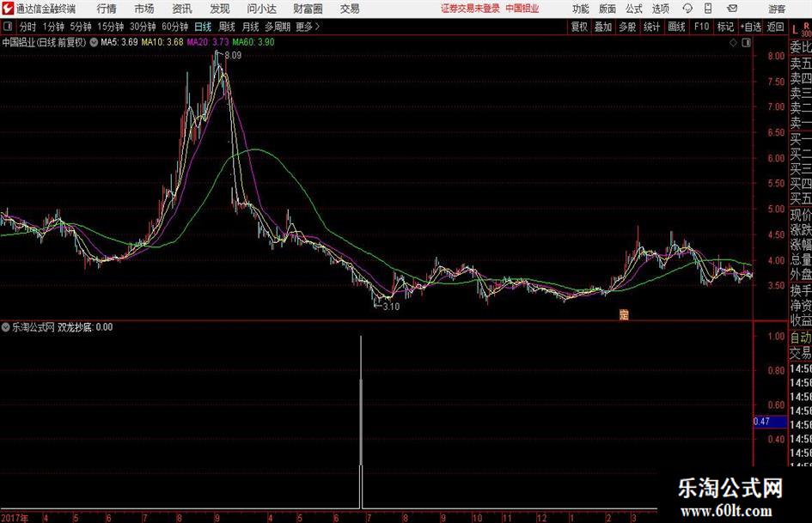Open the mobile phone icon in title bar
This screenshot has height=523, width=812.
pyautogui.click(x=708, y=9)
